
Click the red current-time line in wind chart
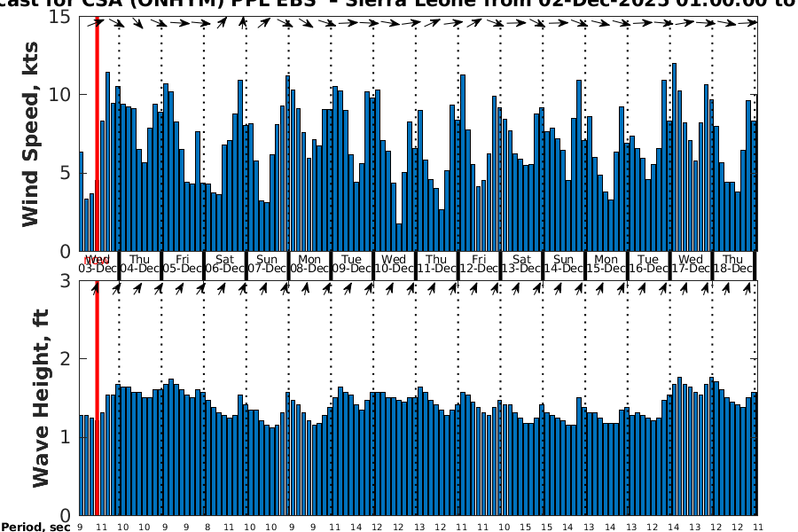[x=97, y=133]
